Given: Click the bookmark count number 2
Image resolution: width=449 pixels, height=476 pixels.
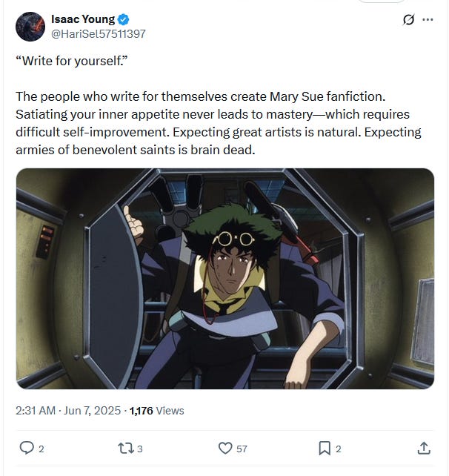Looking at the screenshot, I should tap(339, 449).
